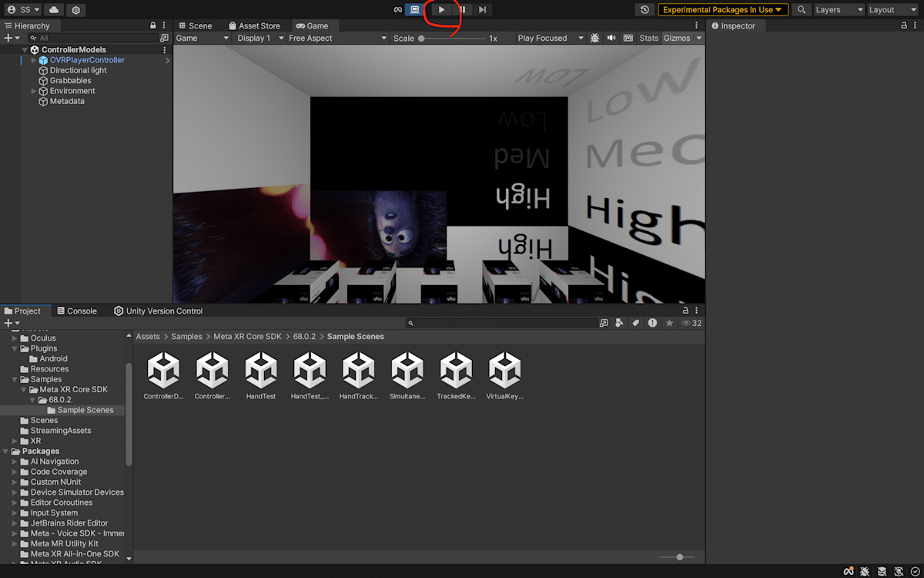Lock the Inspector panel

click(x=904, y=25)
